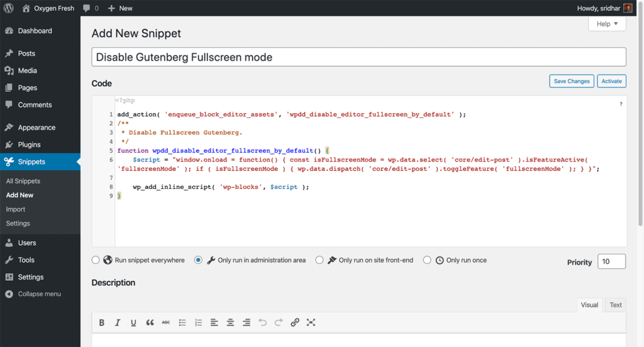Open the Snippets menu item

point(40,162)
